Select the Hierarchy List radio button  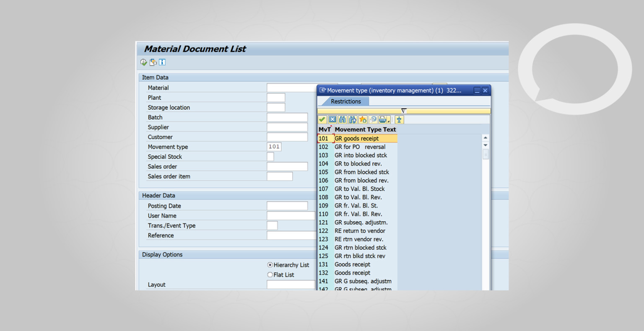[270, 265]
